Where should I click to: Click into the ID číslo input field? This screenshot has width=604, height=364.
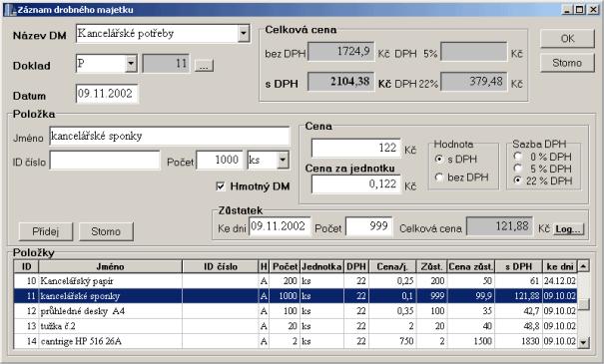105,160
